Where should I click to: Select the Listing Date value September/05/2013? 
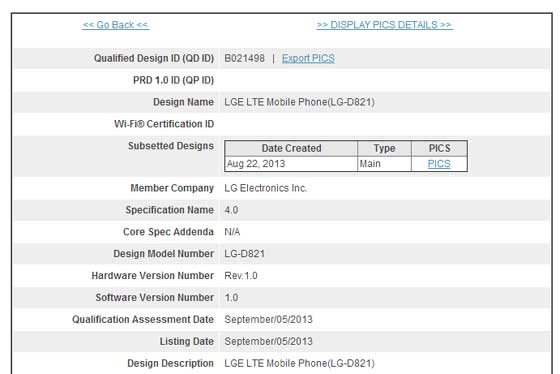point(268,341)
